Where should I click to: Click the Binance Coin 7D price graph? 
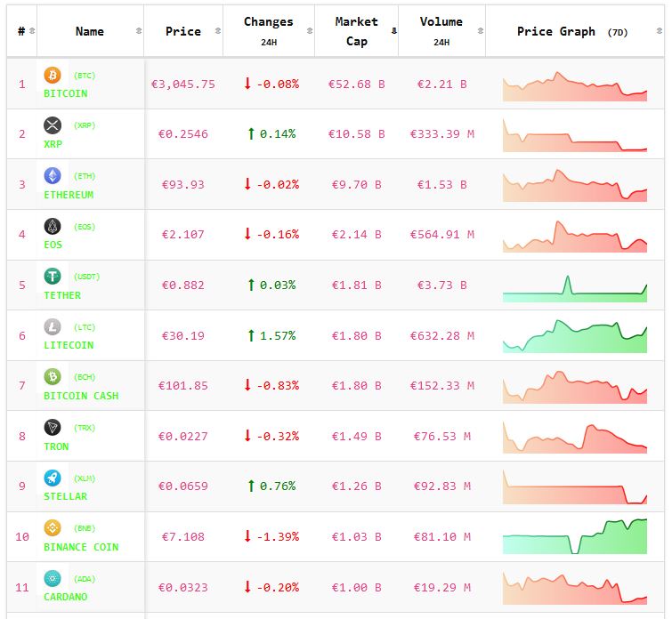pos(575,537)
